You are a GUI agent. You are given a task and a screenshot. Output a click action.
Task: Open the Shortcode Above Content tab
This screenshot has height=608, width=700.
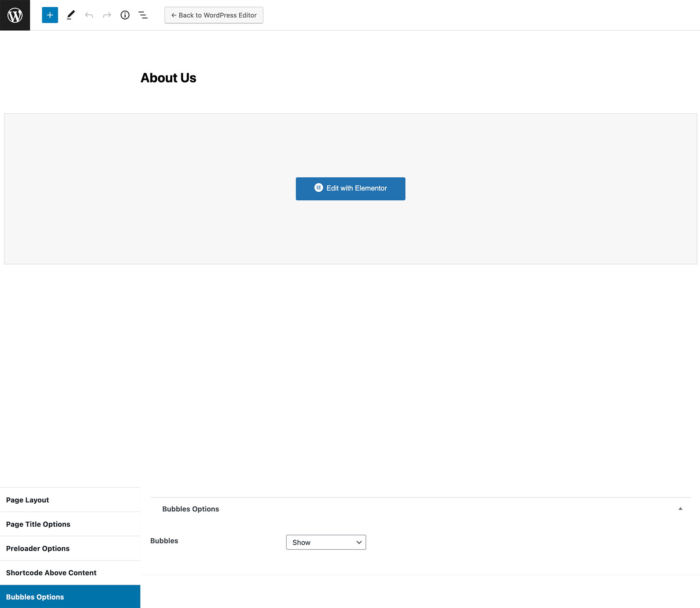[70, 573]
